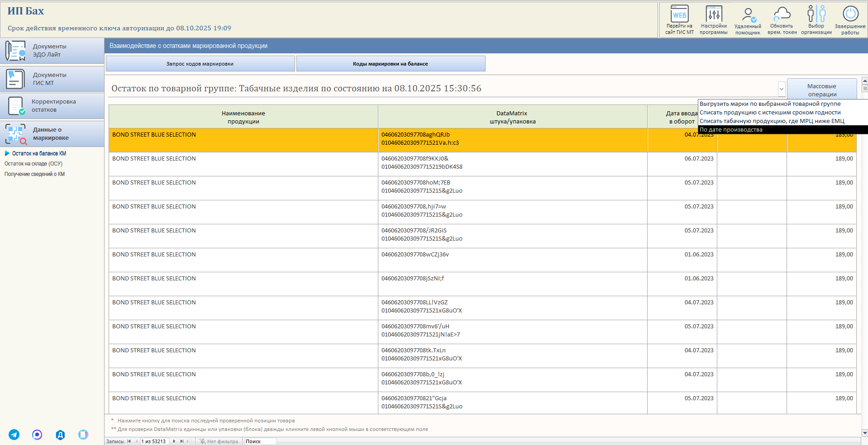Switch to Запрос кодов маркировки tab

(x=200, y=64)
